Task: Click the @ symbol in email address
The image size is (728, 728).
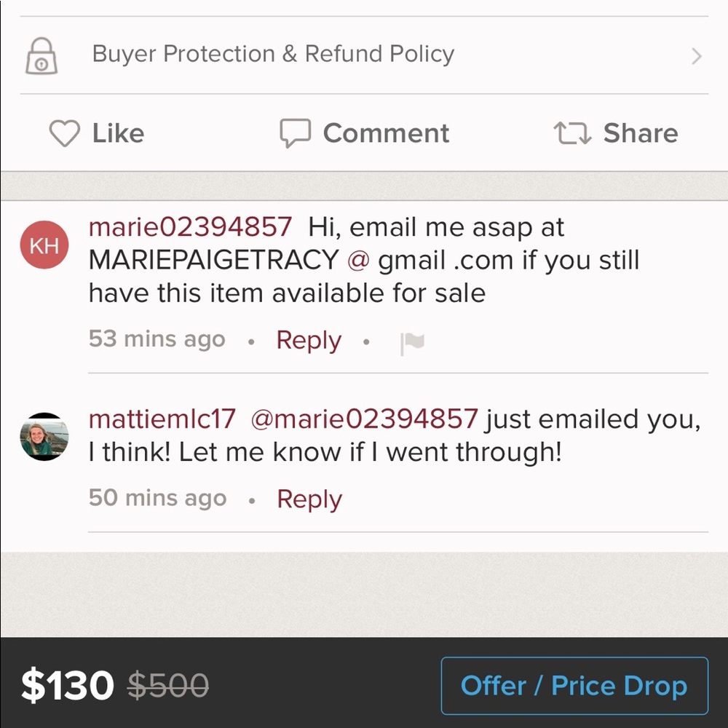Action: [359, 260]
